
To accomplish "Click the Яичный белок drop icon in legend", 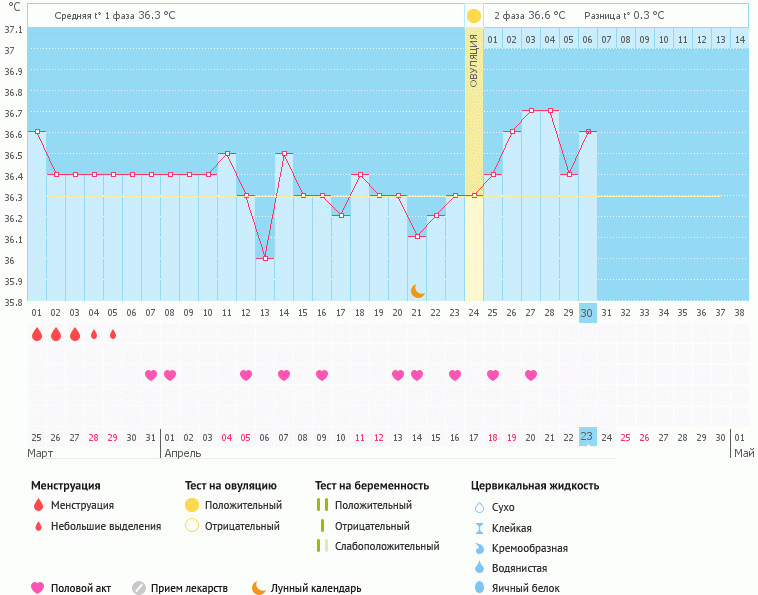I will 479,588.
